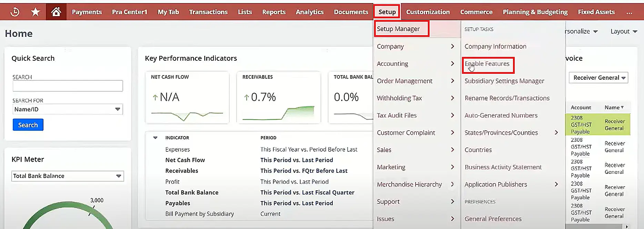Expand the Support submenu

point(416,201)
